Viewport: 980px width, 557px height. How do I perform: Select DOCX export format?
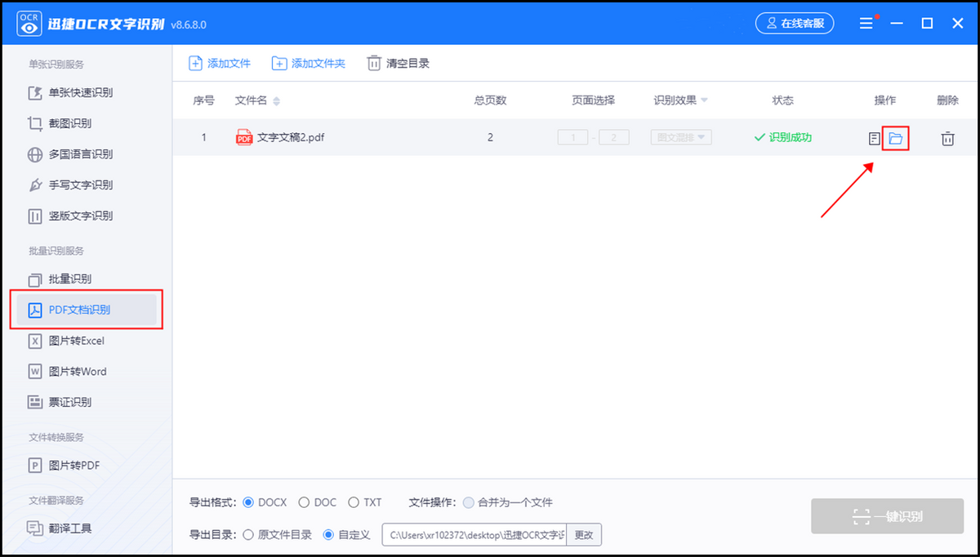click(x=265, y=502)
